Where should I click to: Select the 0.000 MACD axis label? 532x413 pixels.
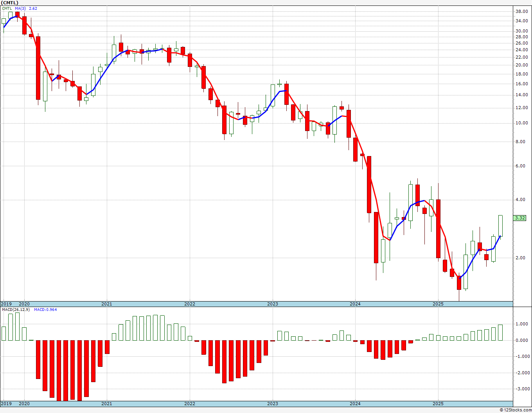pos(522,340)
